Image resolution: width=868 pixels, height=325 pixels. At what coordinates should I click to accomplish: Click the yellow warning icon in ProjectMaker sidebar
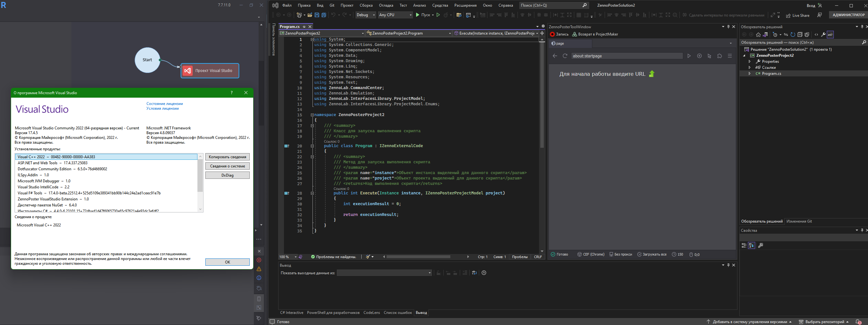(259, 269)
